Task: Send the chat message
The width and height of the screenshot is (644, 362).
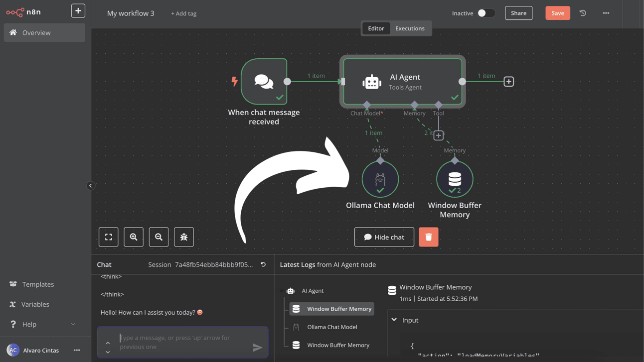Action: pyautogui.click(x=257, y=348)
